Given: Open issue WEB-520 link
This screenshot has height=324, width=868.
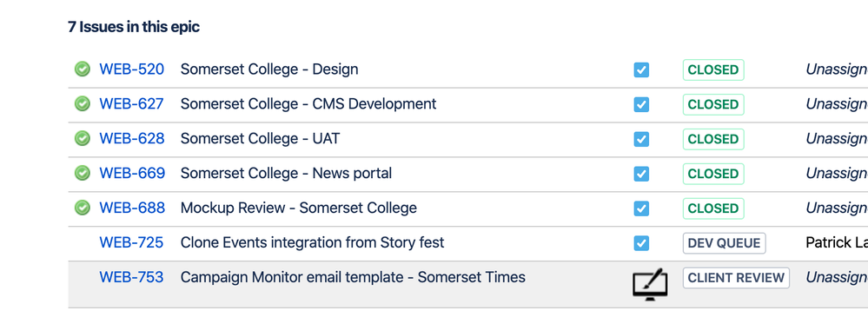Looking at the screenshot, I should (x=132, y=69).
